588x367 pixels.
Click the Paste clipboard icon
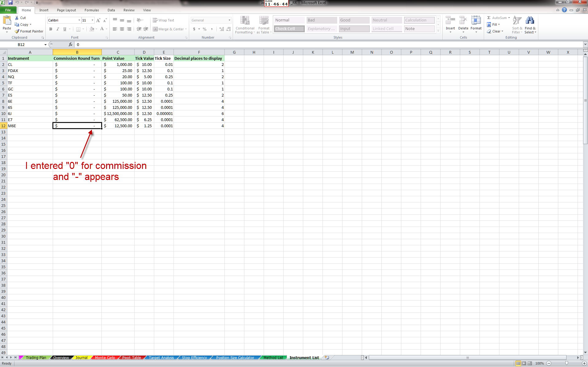click(x=7, y=21)
